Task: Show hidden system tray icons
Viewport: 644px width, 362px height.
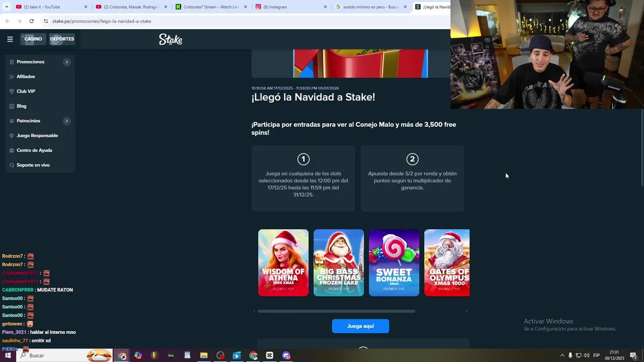Action: tap(562, 355)
